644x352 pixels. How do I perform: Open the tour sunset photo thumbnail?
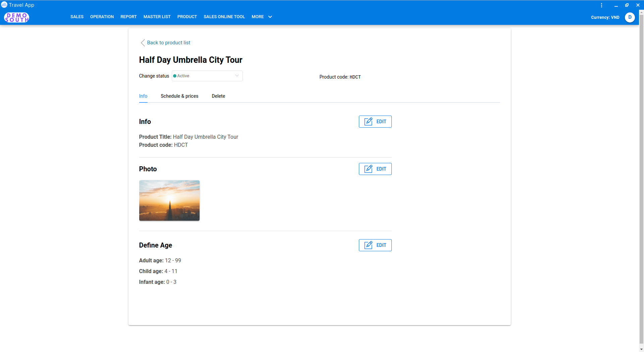(x=169, y=201)
